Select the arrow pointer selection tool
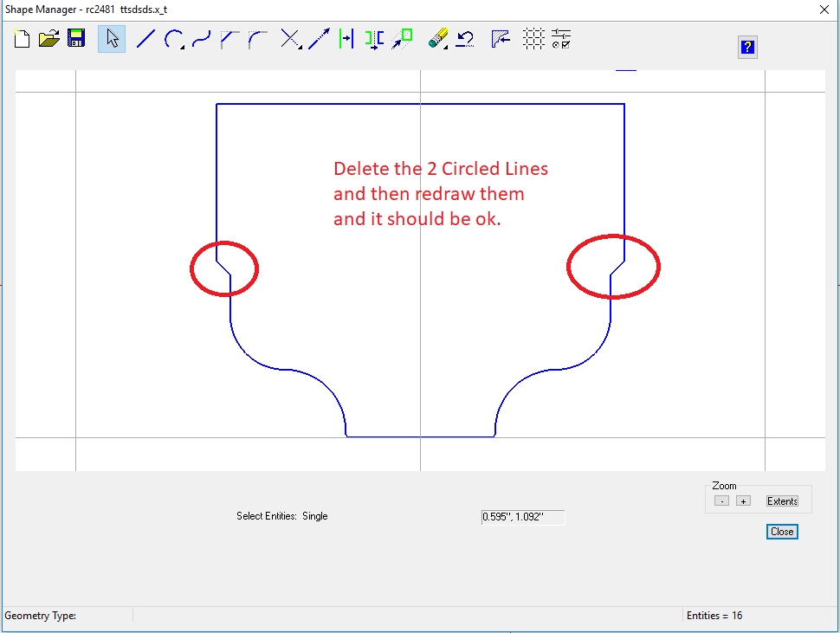Screen dimensions: 840x633 click(x=112, y=39)
